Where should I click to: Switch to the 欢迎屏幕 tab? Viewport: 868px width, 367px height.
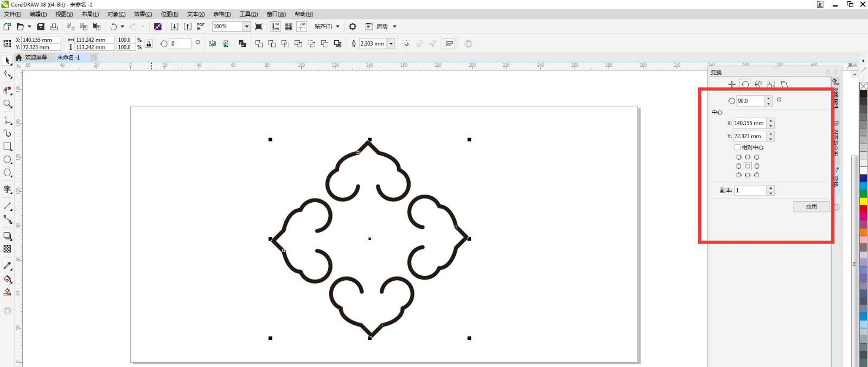pos(36,57)
